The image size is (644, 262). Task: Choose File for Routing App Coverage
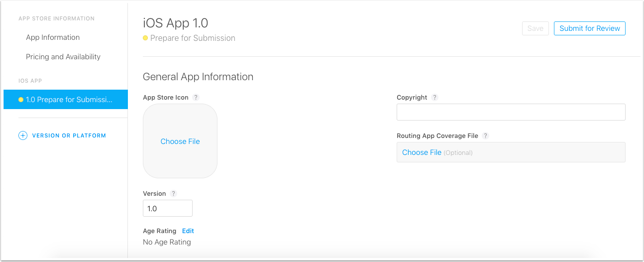click(422, 152)
